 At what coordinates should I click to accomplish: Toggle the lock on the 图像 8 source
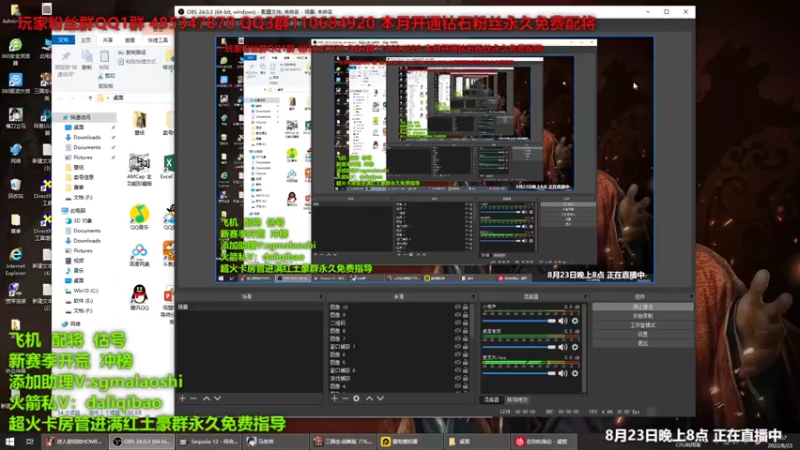click(465, 331)
